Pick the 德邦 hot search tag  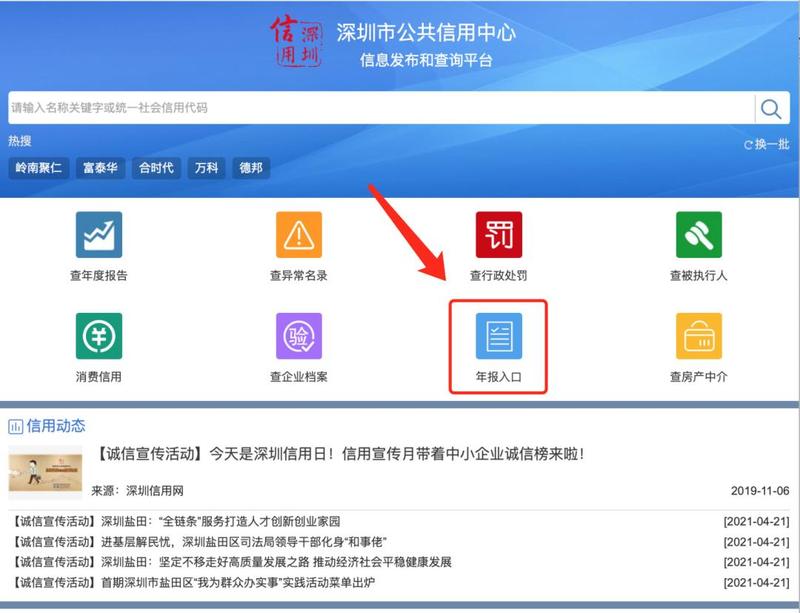click(x=251, y=168)
